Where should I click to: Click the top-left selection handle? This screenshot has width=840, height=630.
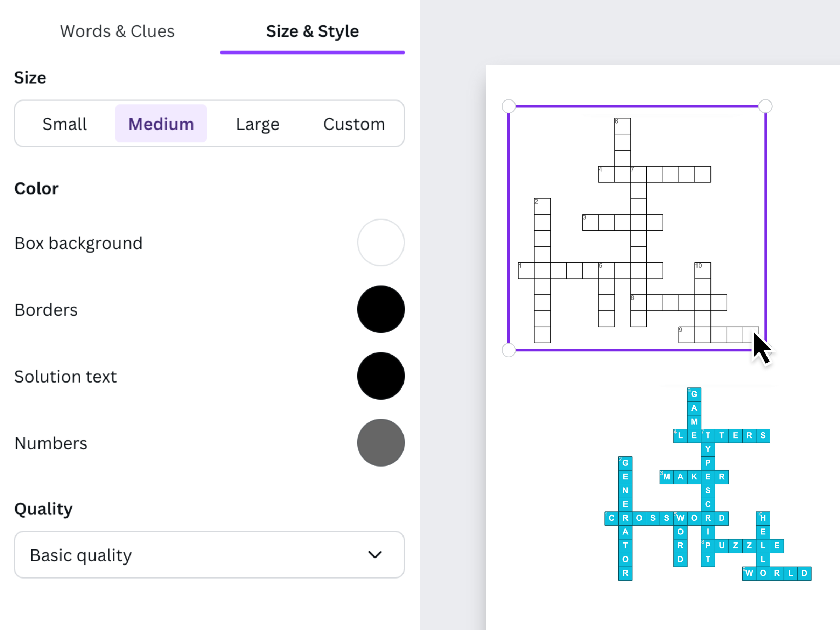pos(508,106)
